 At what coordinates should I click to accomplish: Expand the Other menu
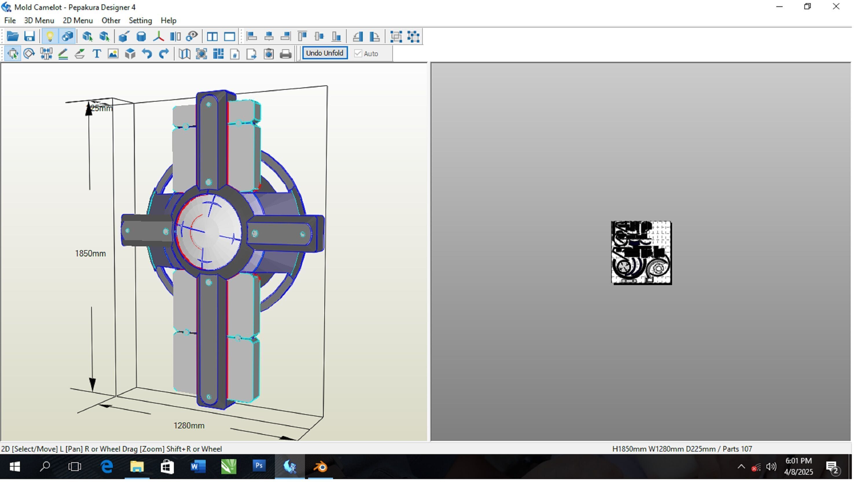(111, 21)
